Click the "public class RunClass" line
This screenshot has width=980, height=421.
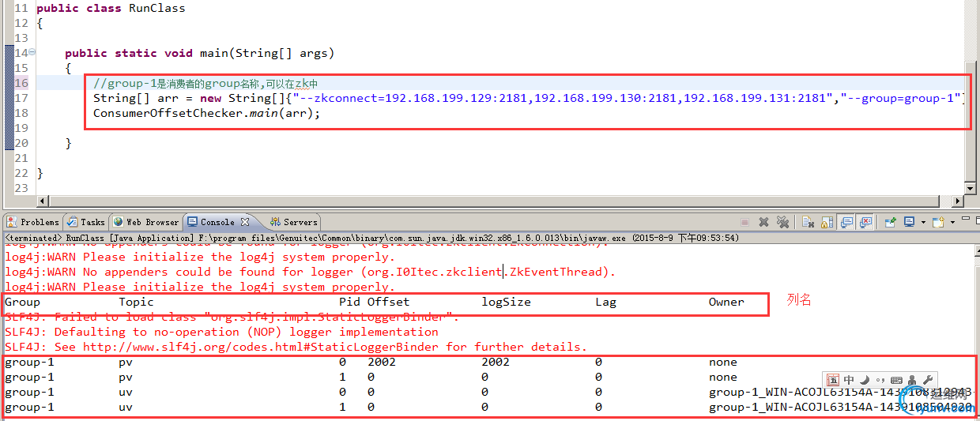(x=111, y=8)
